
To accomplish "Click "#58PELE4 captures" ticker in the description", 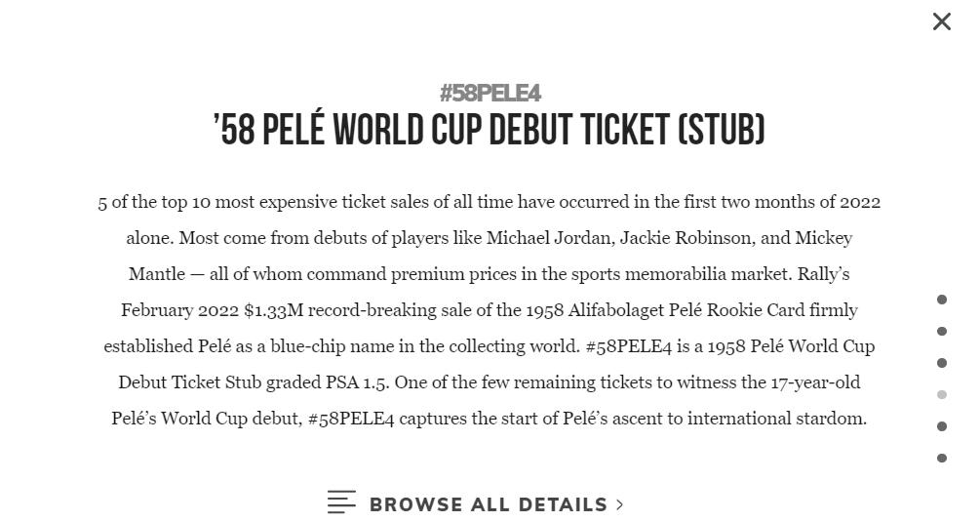I will [351, 419].
